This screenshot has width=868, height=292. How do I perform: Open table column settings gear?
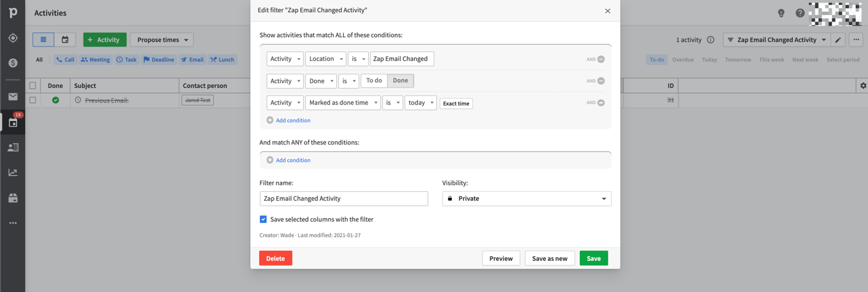(x=863, y=86)
